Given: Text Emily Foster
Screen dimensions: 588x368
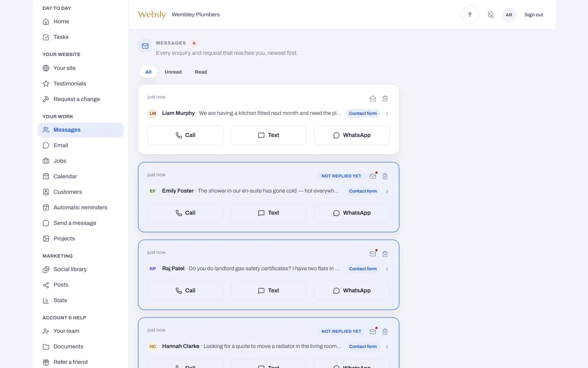Looking at the screenshot, I should point(269,213).
